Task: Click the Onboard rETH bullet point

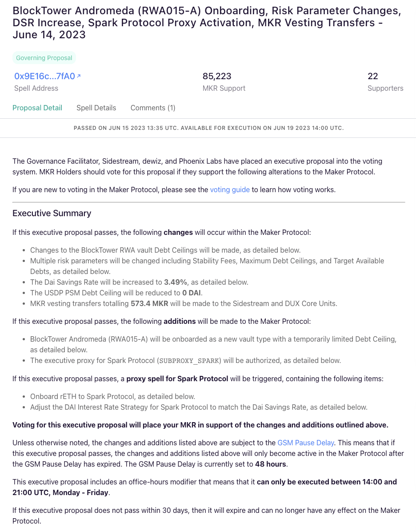Action: [x=112, y=396]
